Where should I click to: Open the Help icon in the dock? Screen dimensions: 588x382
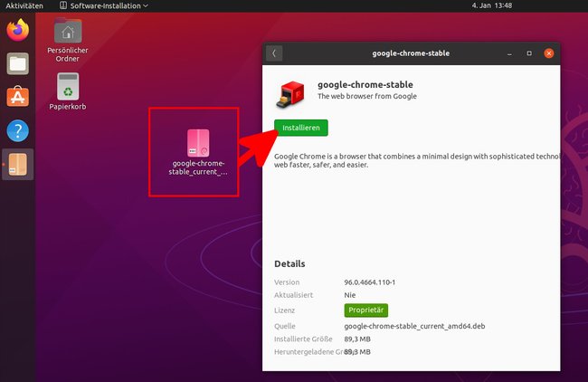click(17, 130)
